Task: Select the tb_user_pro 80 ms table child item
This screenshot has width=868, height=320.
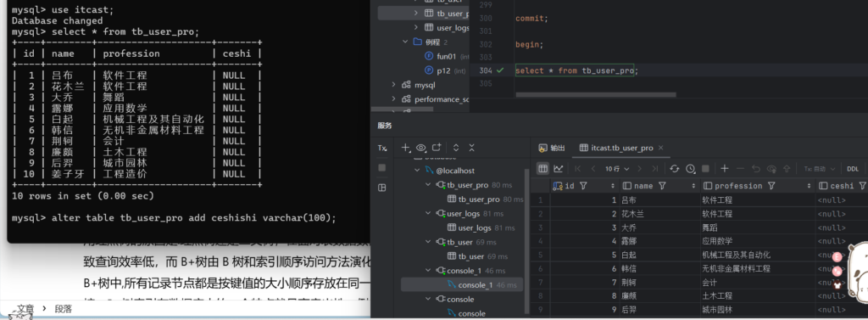Action: (485, 199)
